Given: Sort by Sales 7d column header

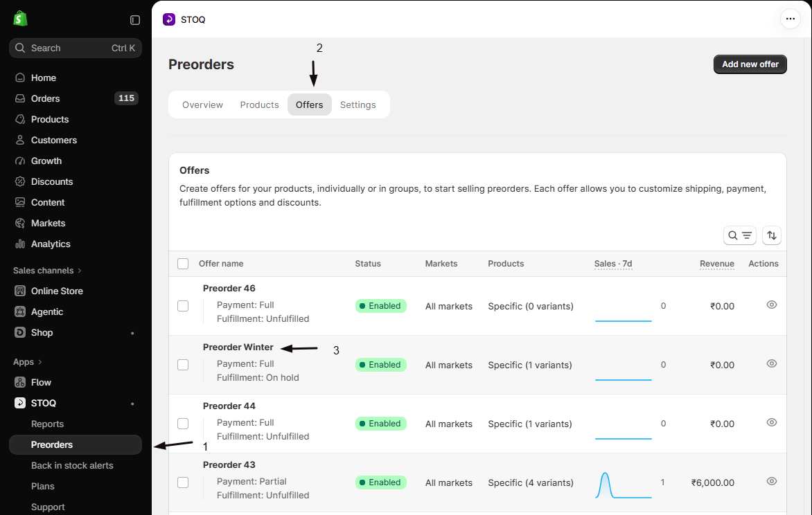Looking at the screenshot, I should coord(613,264).
